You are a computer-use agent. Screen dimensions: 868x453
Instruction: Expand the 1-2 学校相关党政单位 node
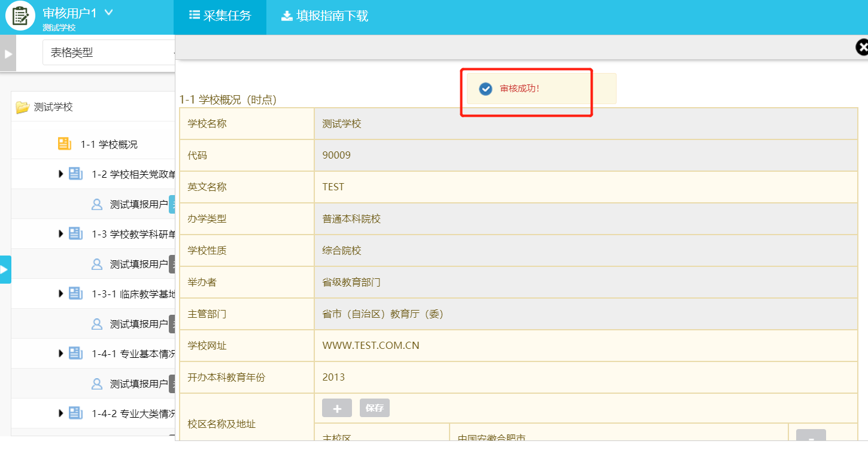[x=60, y=174]
